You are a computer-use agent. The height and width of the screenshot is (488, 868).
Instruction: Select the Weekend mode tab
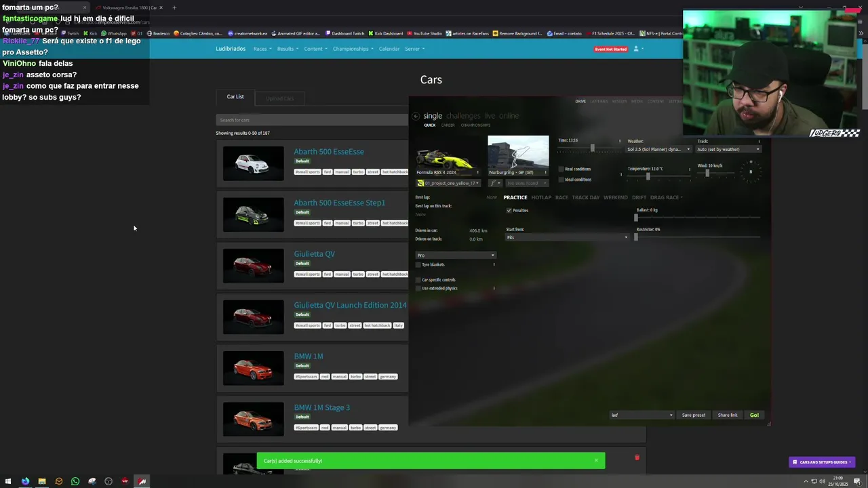(x=616, y=197)
